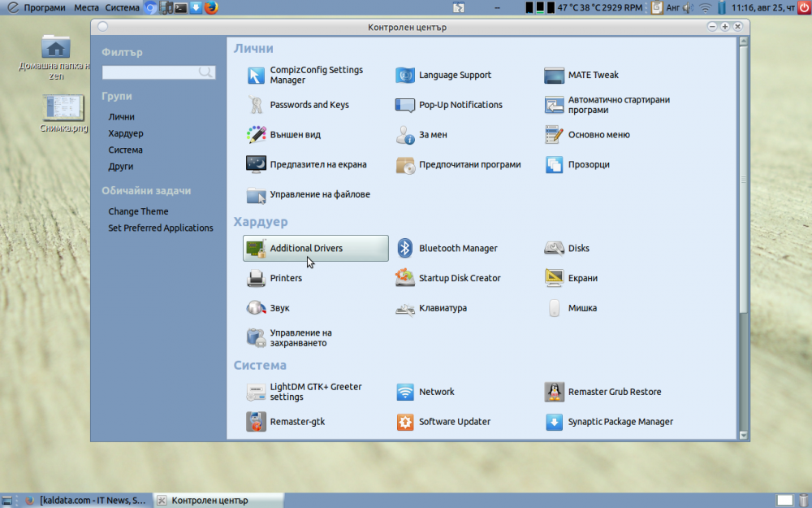Click the clock showing 11:16

pyautogui.click(x=763, y=8)
